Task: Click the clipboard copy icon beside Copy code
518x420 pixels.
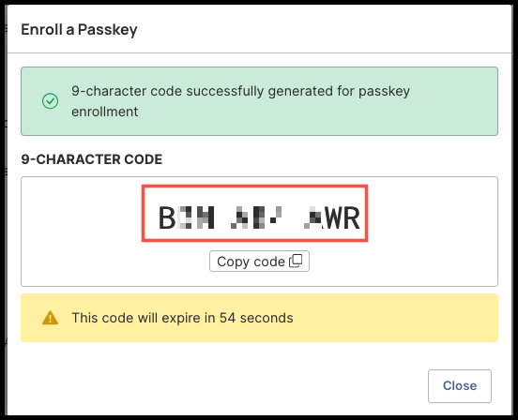Action: tap(296, 261)
